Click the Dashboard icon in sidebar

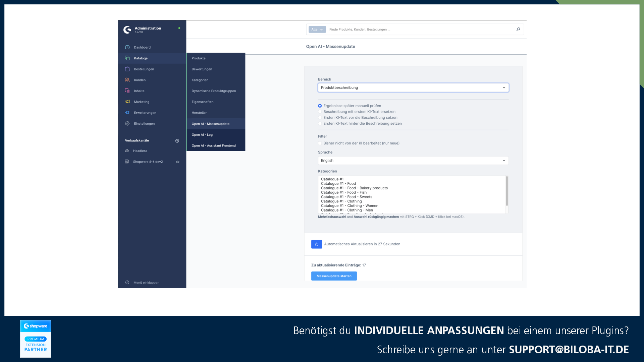pyautogui.click(x=127, y=47)
